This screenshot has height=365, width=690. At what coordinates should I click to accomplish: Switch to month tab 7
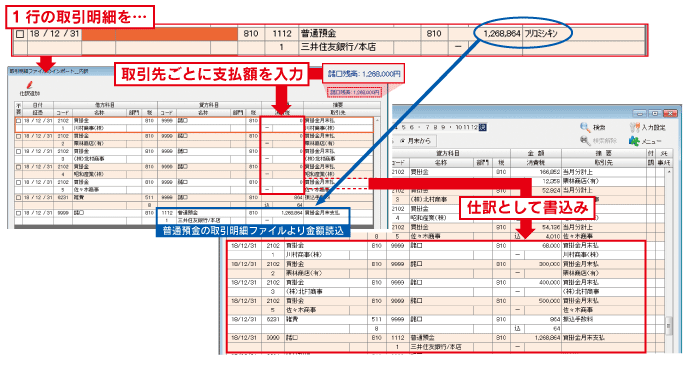point(427,127)
